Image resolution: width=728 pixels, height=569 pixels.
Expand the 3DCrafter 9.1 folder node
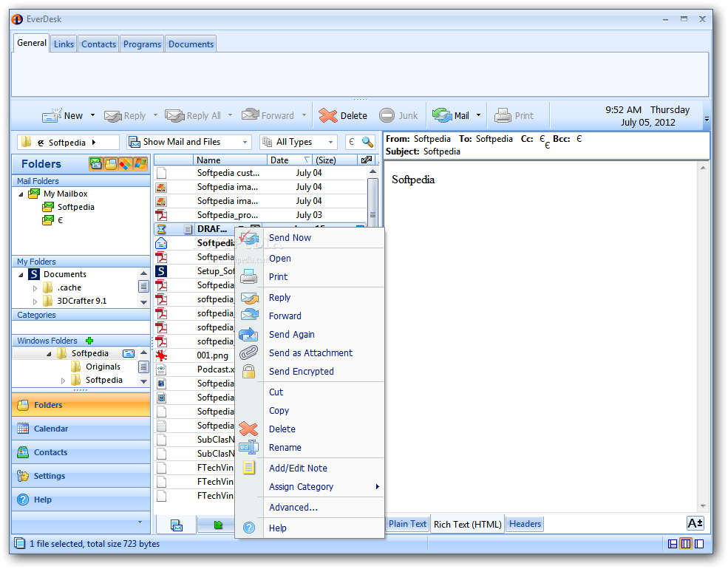tap(35, 301)
